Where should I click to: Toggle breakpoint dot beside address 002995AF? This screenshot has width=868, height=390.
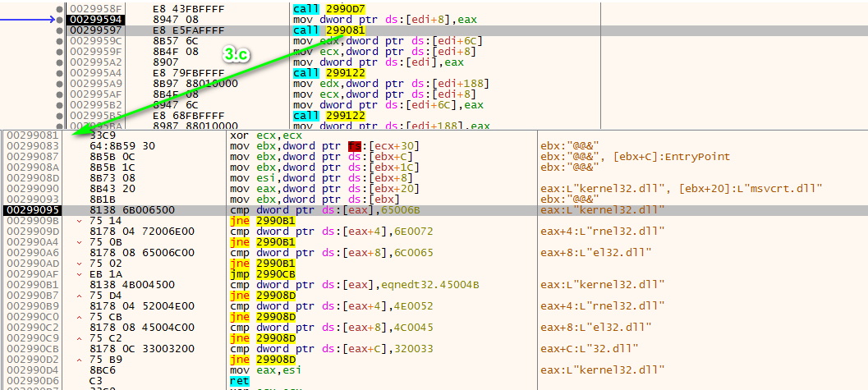pyautogui.click(x=59, y=94)
